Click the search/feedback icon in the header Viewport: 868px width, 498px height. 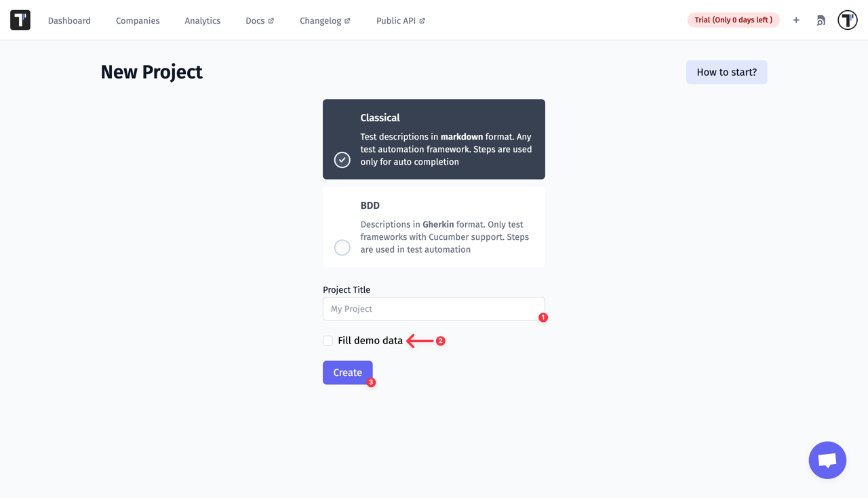click(821, 20)
